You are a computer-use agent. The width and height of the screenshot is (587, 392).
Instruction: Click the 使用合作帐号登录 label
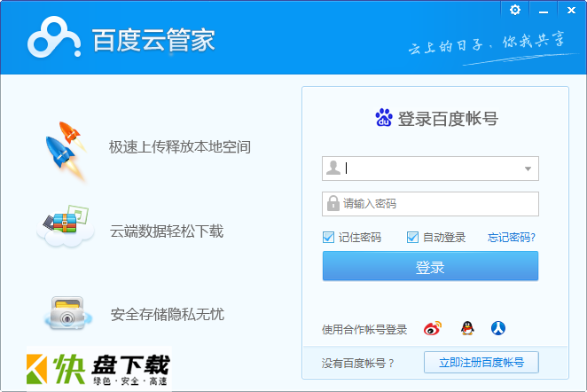(364, 329)
